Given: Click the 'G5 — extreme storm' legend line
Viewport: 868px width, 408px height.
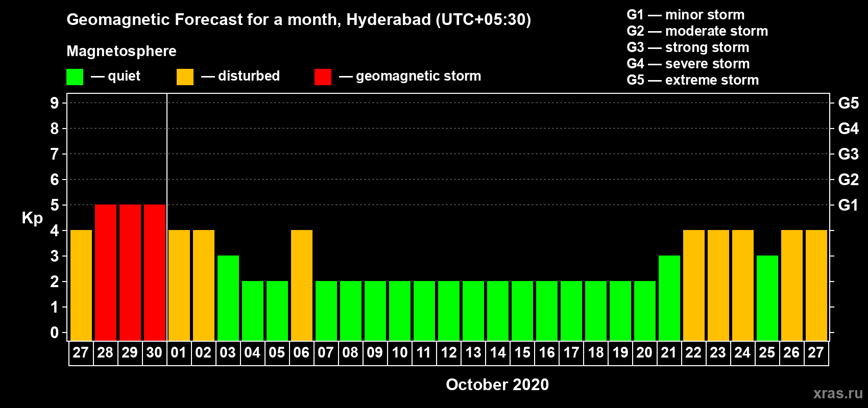Looking at the screenshot, I should point(693,80).
